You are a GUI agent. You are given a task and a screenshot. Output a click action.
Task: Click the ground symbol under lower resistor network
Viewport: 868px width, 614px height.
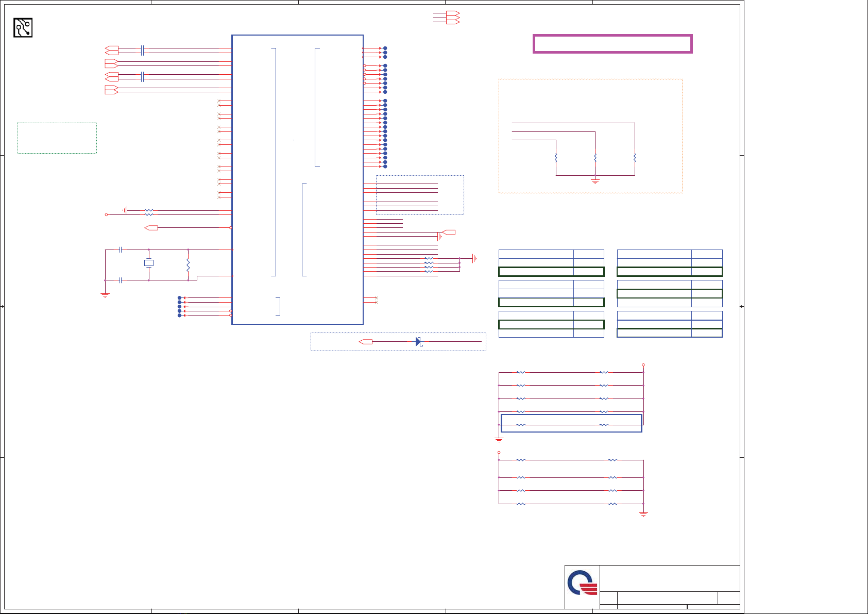(x=643, y=513)
